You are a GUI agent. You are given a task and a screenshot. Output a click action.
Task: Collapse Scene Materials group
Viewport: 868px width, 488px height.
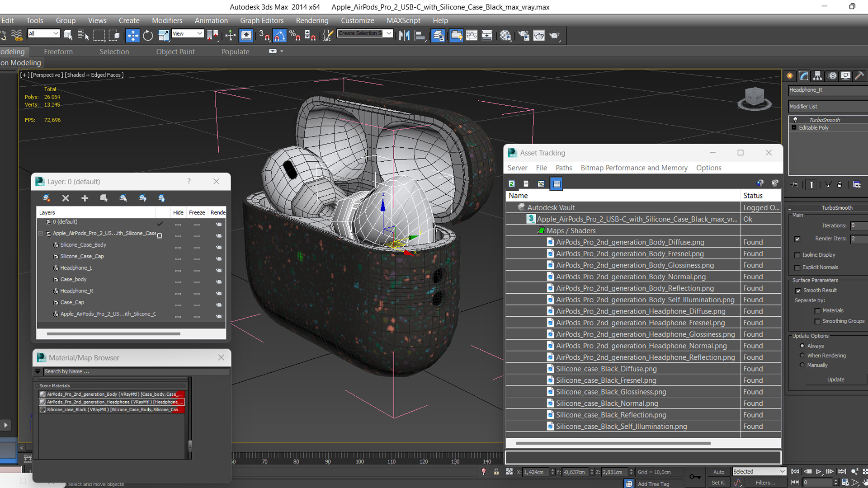(37, 386)
